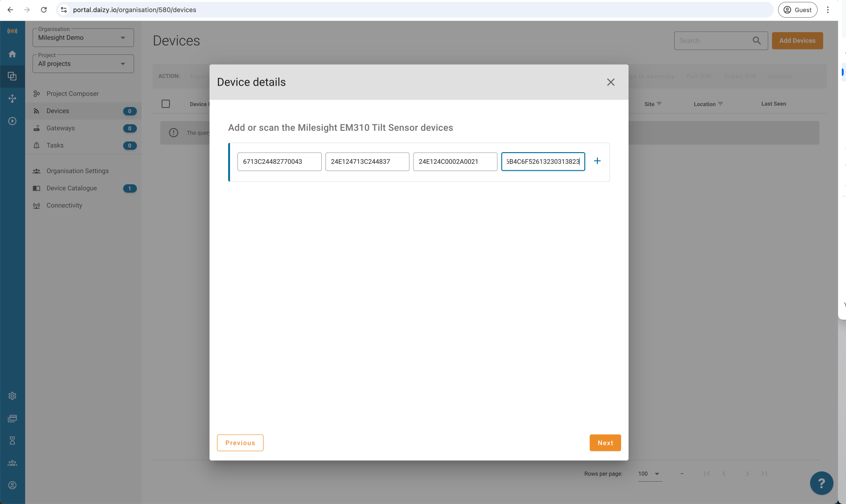Click the plus icon to add another device ID
This screenshot has height=504, width=846.
(x=597, y=161)
